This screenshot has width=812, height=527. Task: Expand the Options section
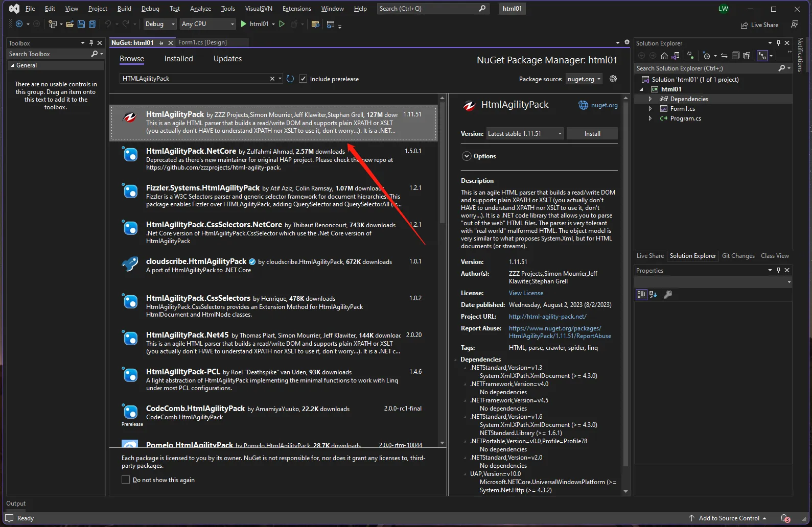coord(467,156)
